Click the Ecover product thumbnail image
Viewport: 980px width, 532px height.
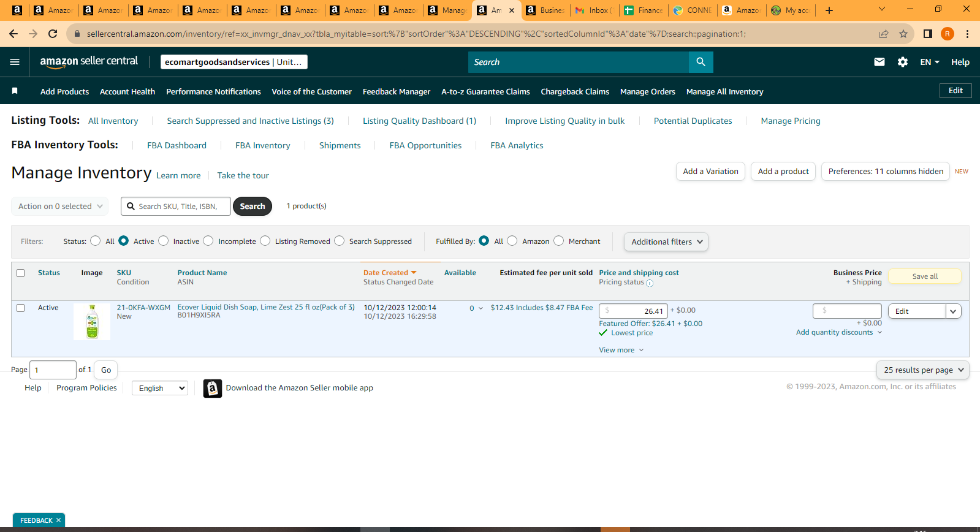click(92, 322)
